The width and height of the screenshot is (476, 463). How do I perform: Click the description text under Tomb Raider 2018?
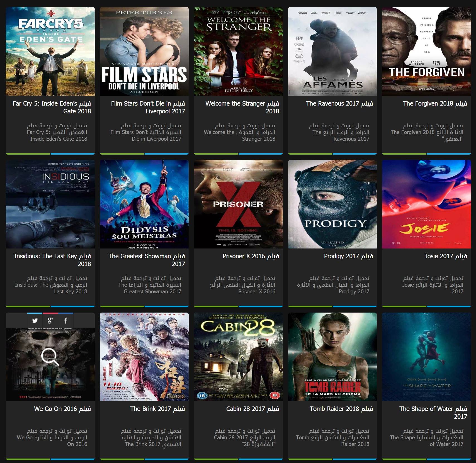[x=332, y=438]
